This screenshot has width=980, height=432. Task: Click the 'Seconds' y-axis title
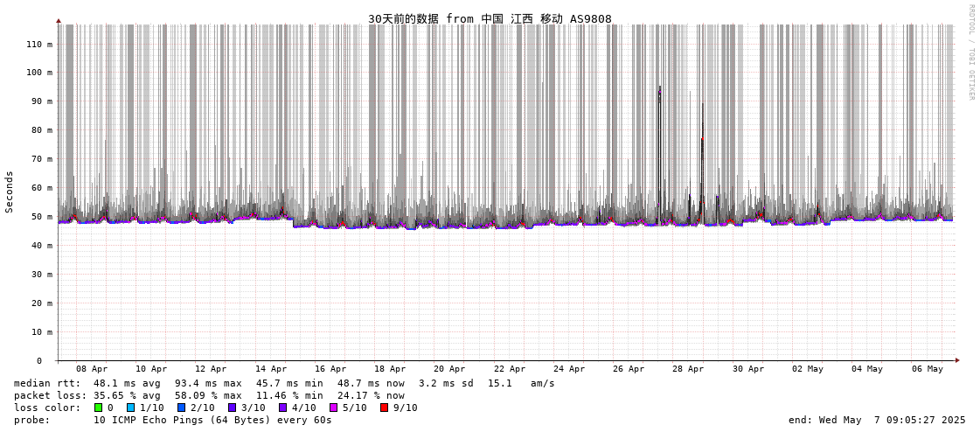pos(10,192)
